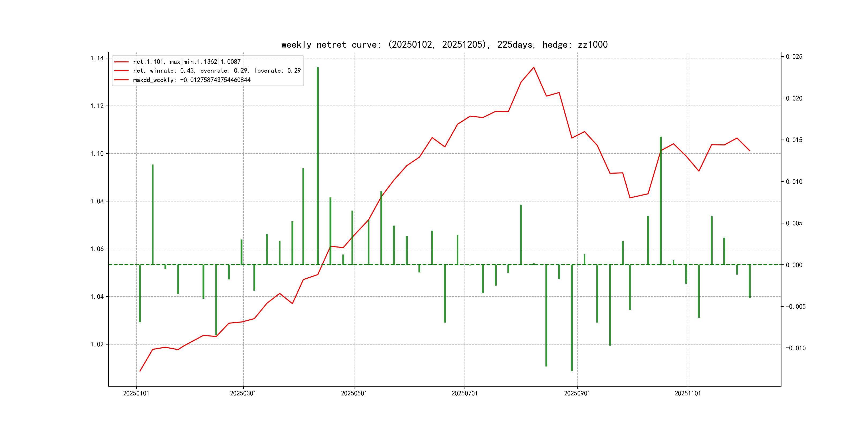Screen dimensions: 868x434
Task: Click the maxdd_weekly legend entry
Action: tap(192, 80)
